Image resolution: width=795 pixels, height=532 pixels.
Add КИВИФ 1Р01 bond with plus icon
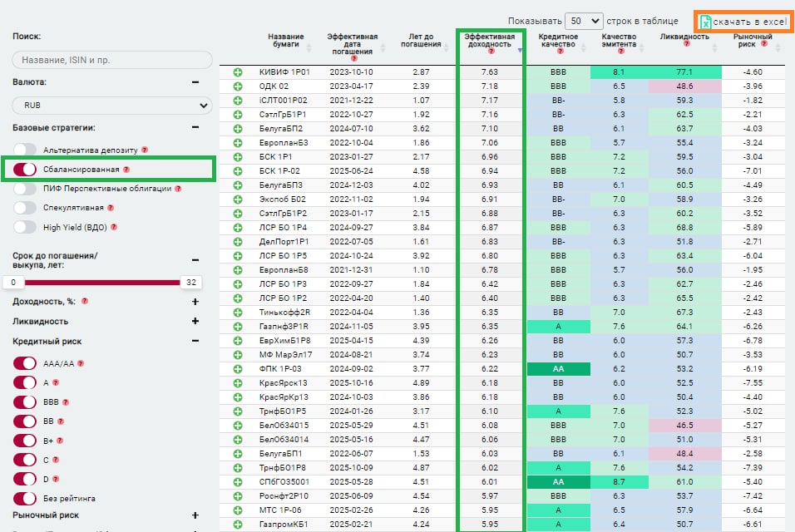coord(238,72)
